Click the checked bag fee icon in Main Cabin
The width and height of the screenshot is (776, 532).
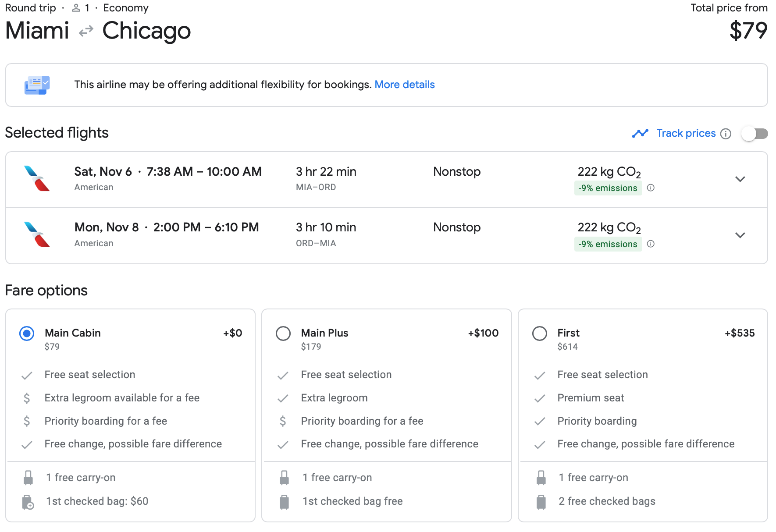(x=28, y=502)
